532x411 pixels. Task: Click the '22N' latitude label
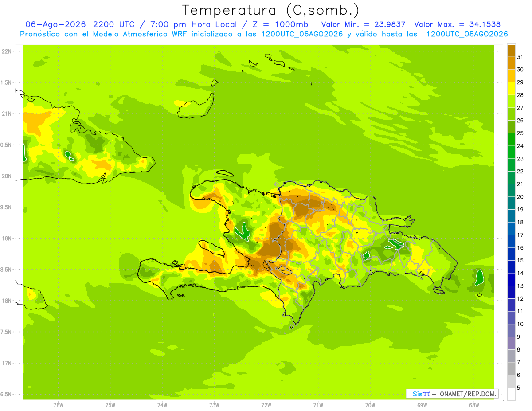(x=7, y=51)
